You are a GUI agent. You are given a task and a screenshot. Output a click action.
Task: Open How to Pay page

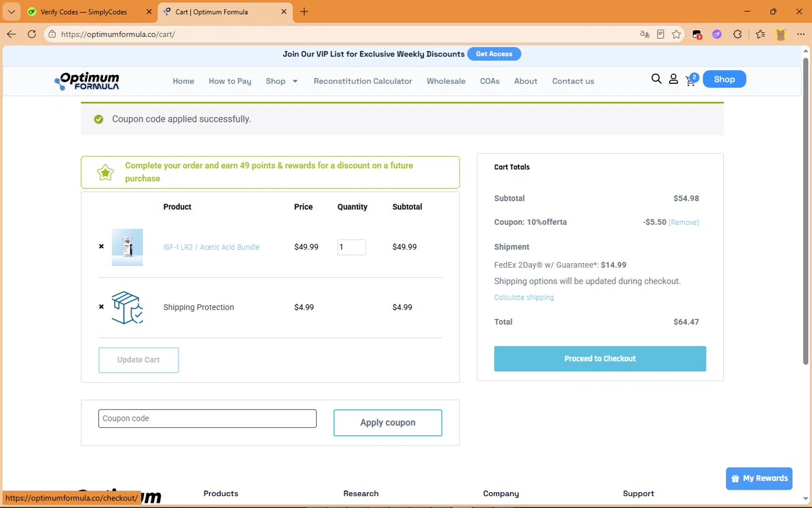click(x=230, y=81)
